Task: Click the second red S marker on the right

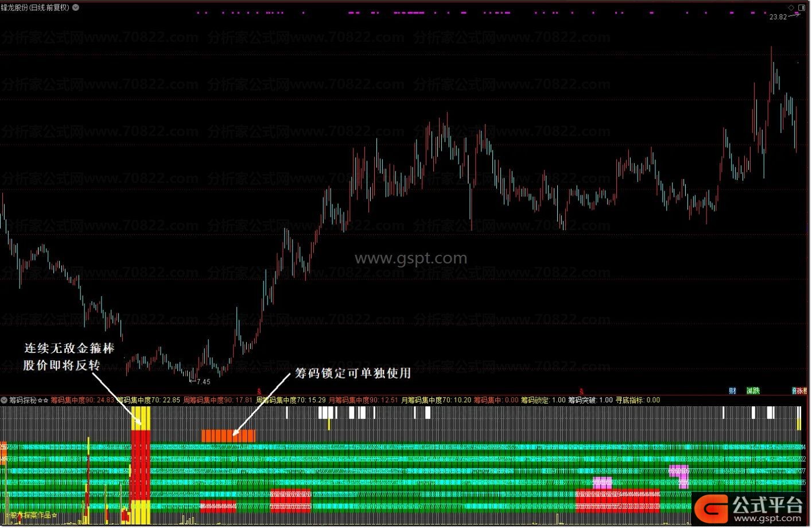Action: [581, 390]
